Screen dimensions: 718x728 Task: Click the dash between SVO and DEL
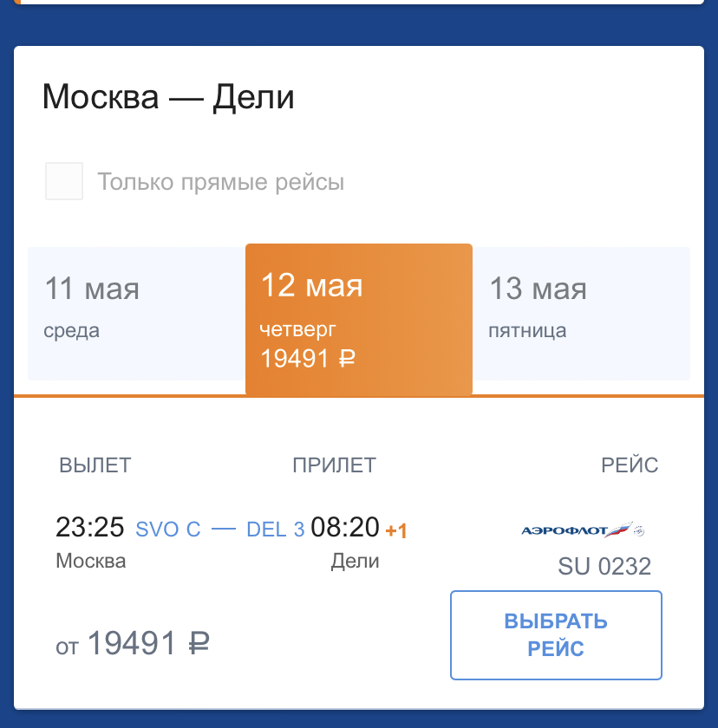pos(224,529)
